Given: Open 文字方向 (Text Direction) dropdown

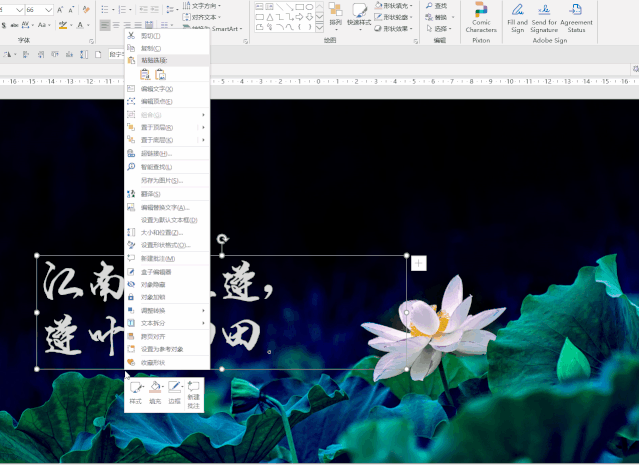Looking at the screenshot, I should point(202,6).
